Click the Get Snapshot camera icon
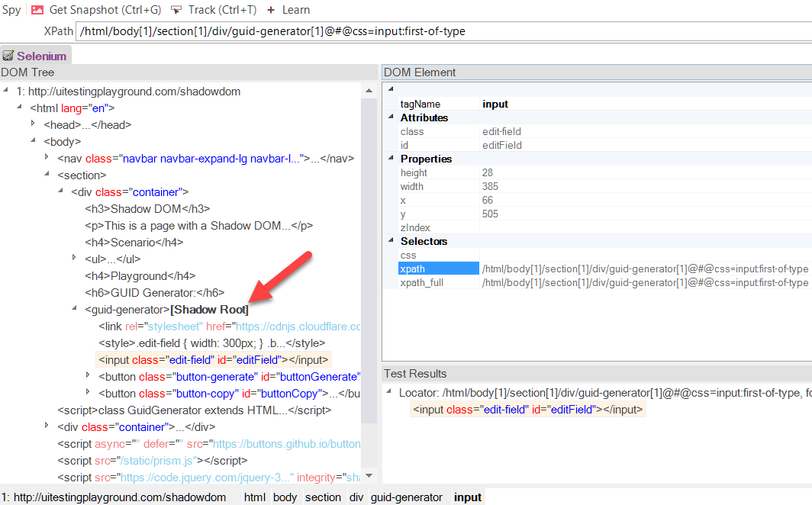Image resolution: width=812 pixels, height=505 pixels. coord(37,10)
